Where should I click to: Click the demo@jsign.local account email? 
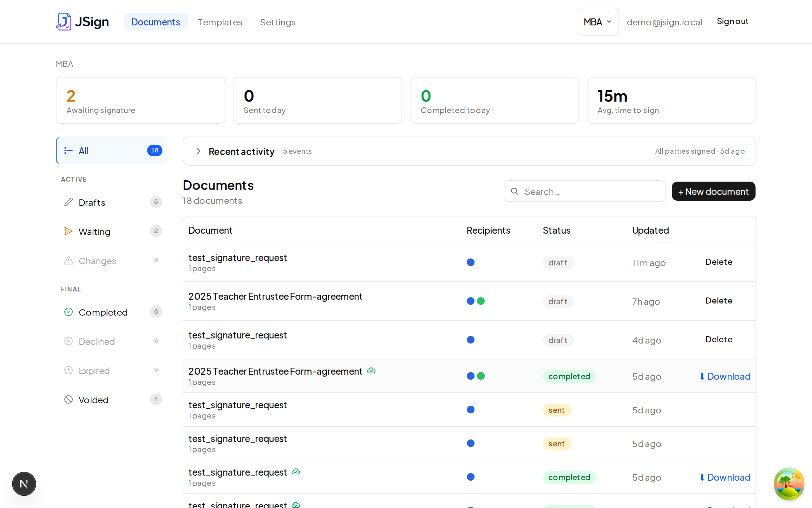point(665,22)
